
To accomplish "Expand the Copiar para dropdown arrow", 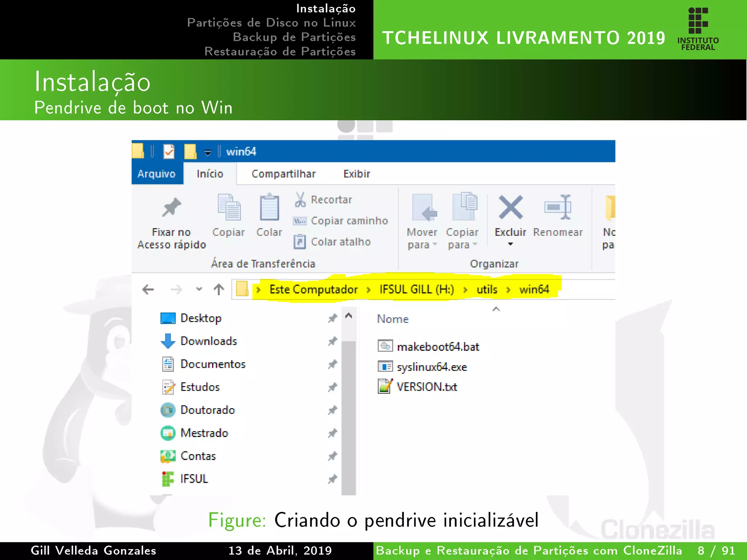I will pyautogui.click(x=475, y=244).
